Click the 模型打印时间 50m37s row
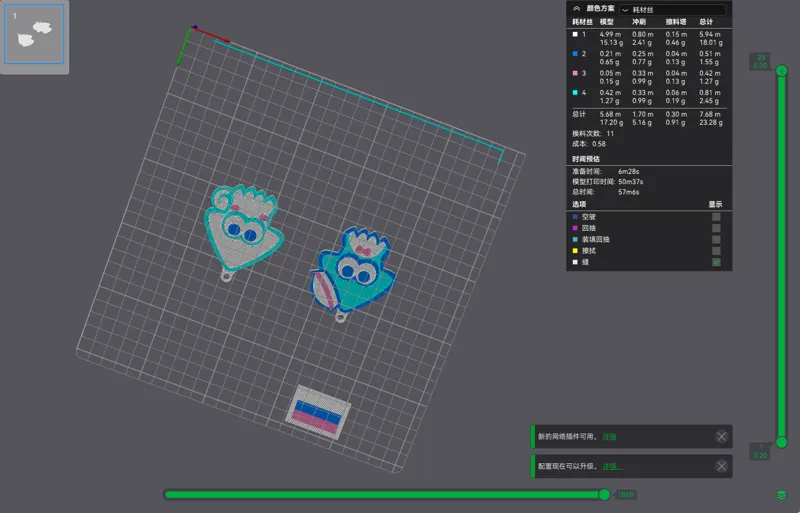 pyautogui.click(x=608, y=182)
